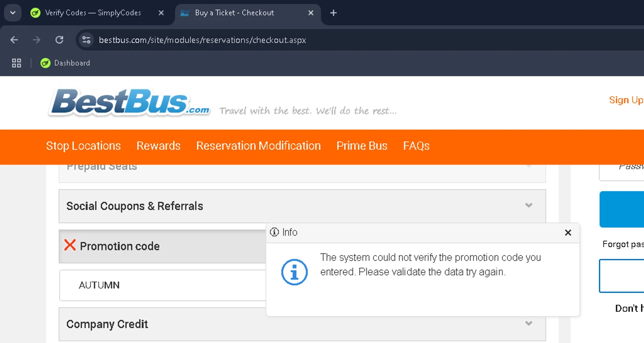Open the FAQs page
644x343 pixels.
click(x=416, y=146)
